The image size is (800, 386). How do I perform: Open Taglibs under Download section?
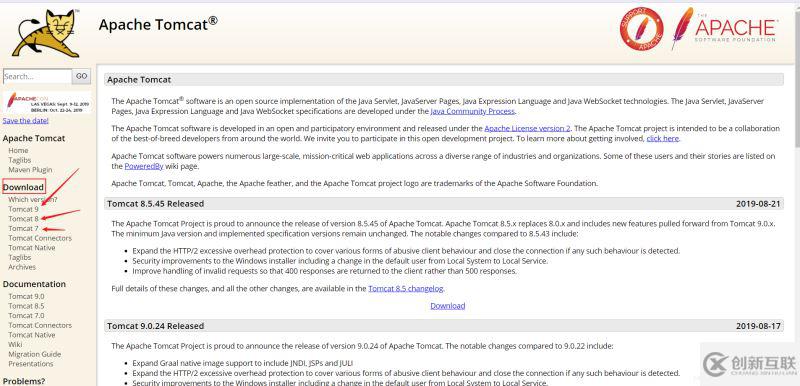(x=20, y=258)
